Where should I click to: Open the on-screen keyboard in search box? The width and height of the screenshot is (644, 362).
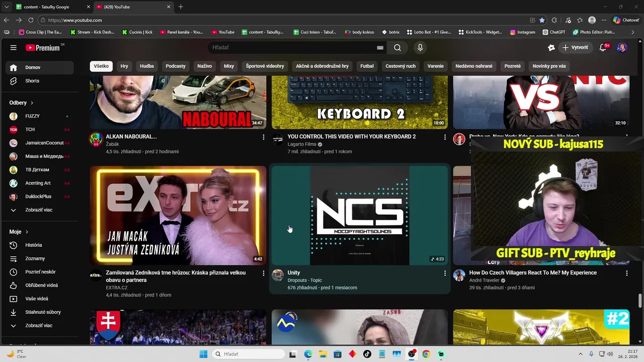coord(380,48)
